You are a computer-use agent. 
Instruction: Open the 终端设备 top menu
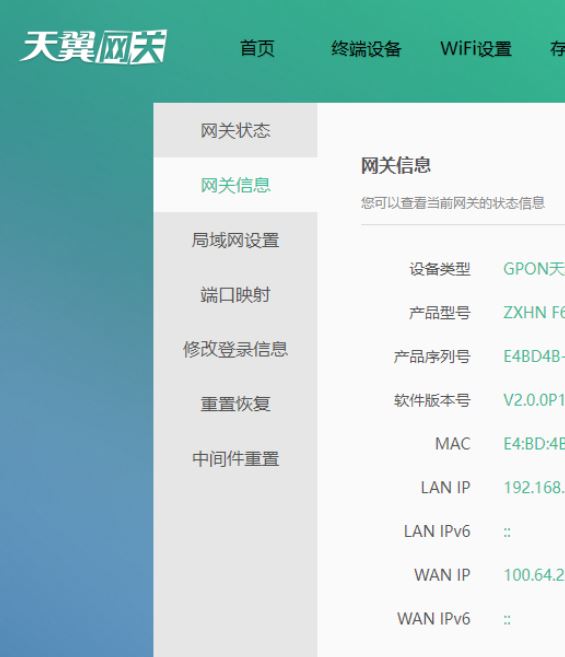tap(366, 49)
